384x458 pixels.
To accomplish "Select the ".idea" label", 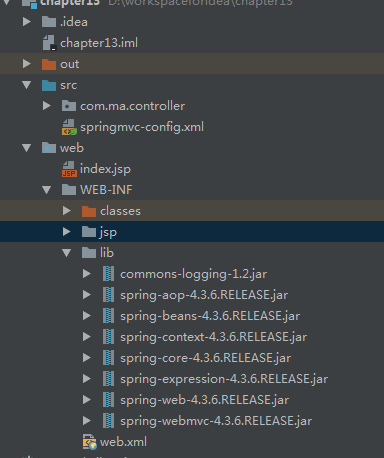I will point(74,22).
